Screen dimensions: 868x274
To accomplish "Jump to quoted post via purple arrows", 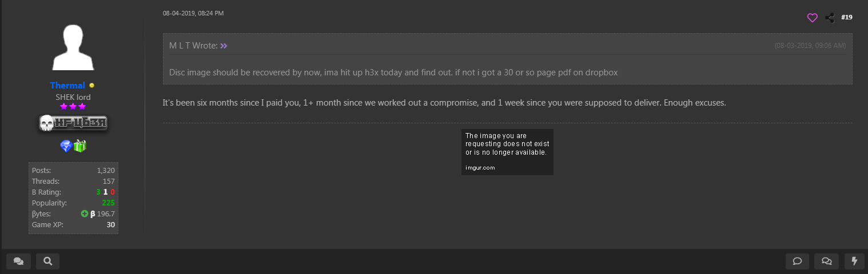I will pyautogui.click(x=224, y=46).
